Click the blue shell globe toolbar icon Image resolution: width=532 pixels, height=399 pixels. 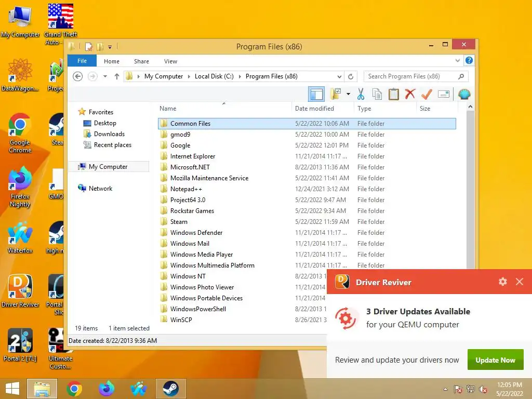pos(464,94)
